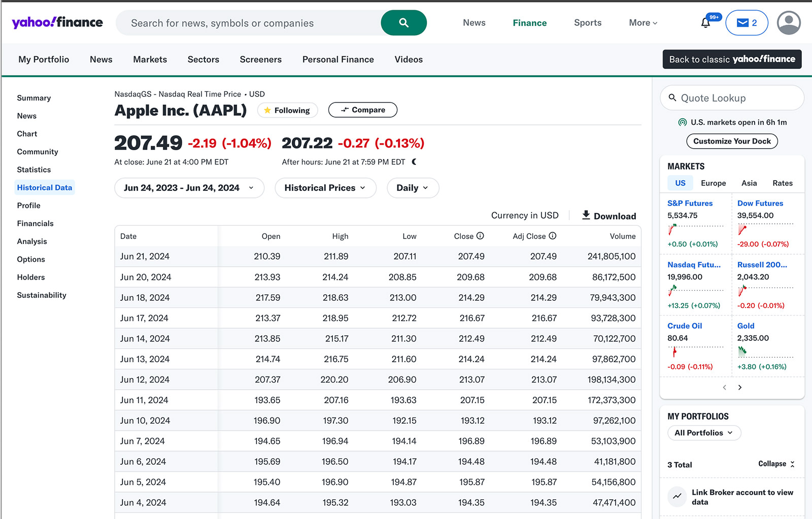The width and height of the screenshot is (812, 519).
Task: Open the Markets menu
Action: click(x=150, y=59)
